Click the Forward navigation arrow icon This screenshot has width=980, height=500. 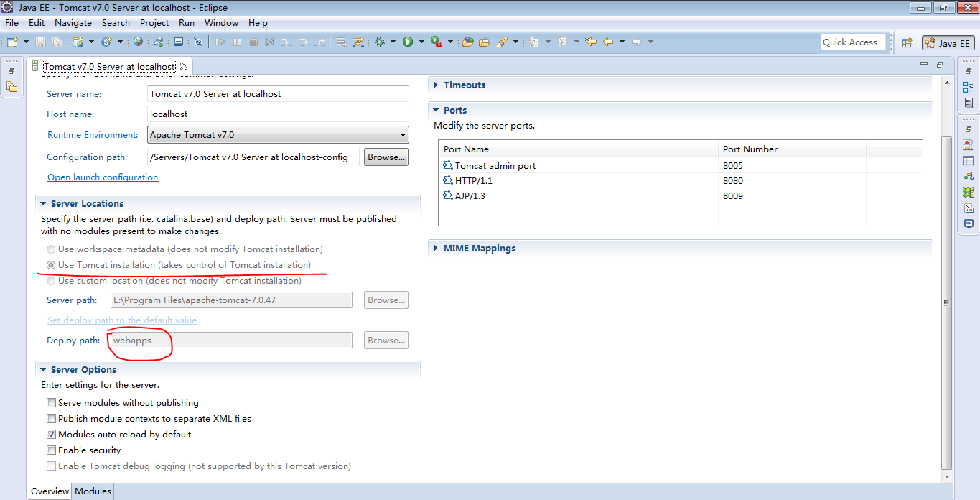coord(636,42)
